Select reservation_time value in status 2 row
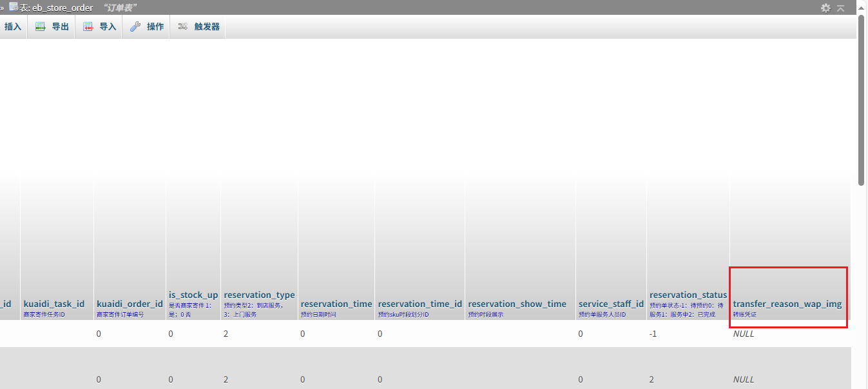The image size is (868, 389). coord(304,379)
